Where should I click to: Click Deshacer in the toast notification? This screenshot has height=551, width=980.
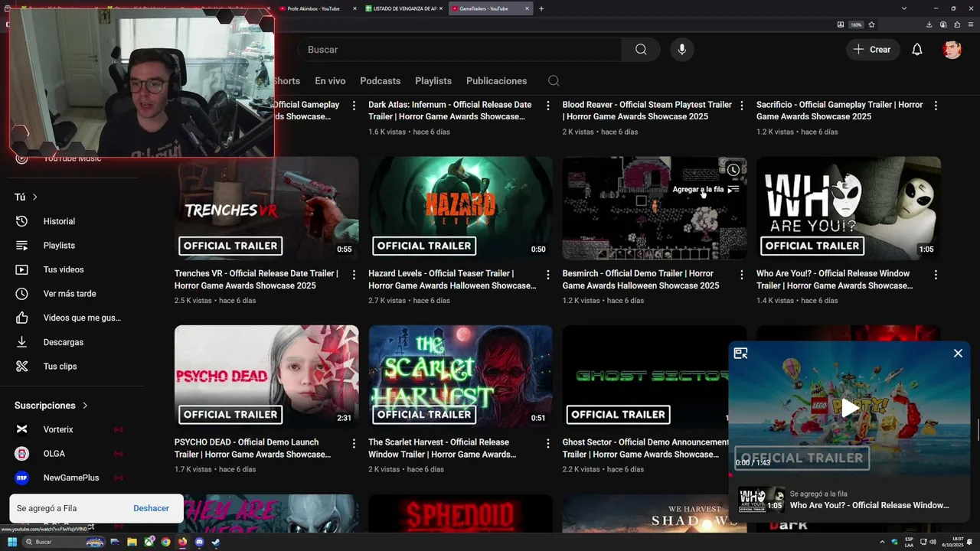coord(151,508)
